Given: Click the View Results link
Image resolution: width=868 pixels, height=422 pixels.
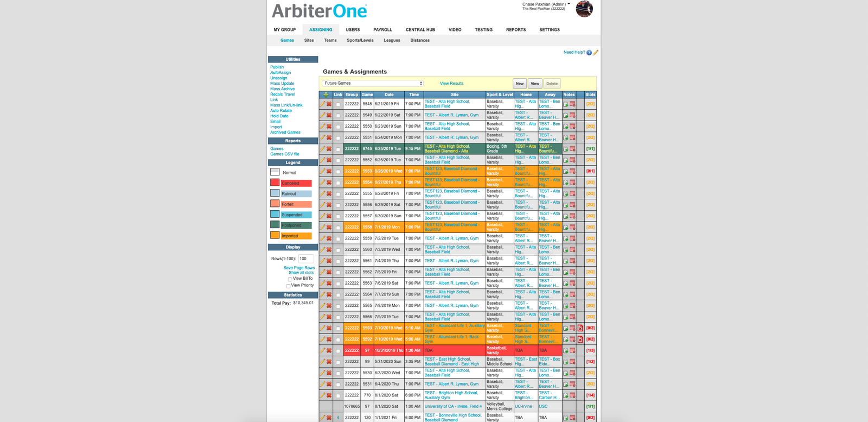Looking at the screenshot, I should (452, 84).
